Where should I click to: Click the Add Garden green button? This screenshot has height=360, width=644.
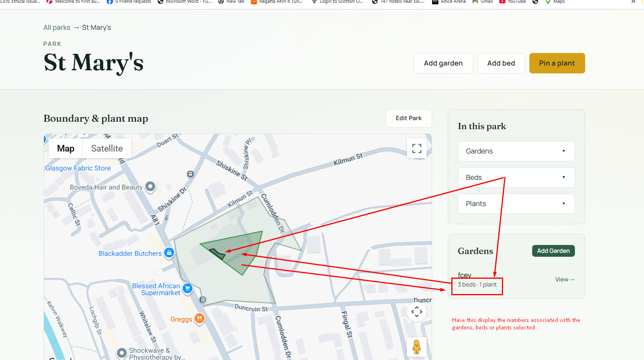[553, 251]
